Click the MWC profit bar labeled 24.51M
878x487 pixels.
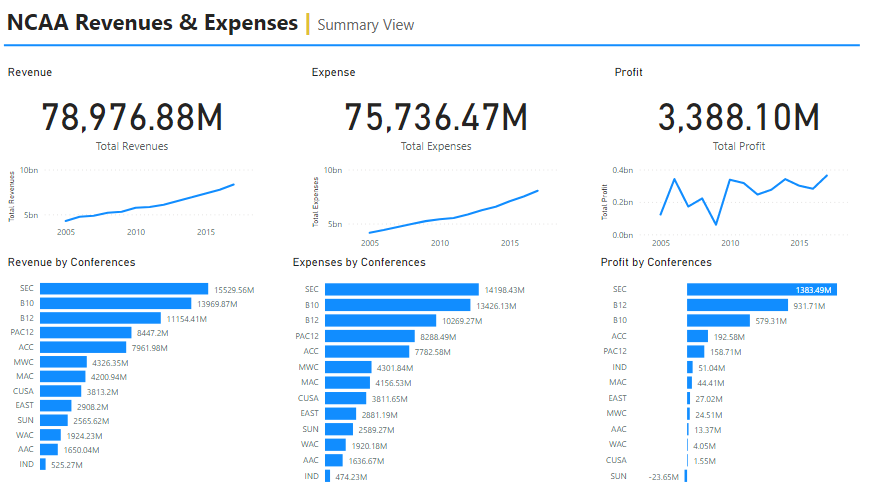688,414
